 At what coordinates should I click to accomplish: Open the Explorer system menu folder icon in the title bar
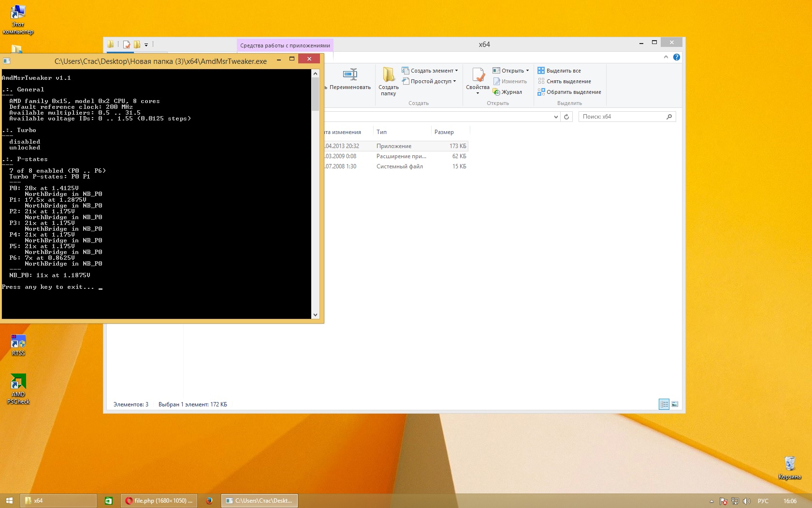111,45
